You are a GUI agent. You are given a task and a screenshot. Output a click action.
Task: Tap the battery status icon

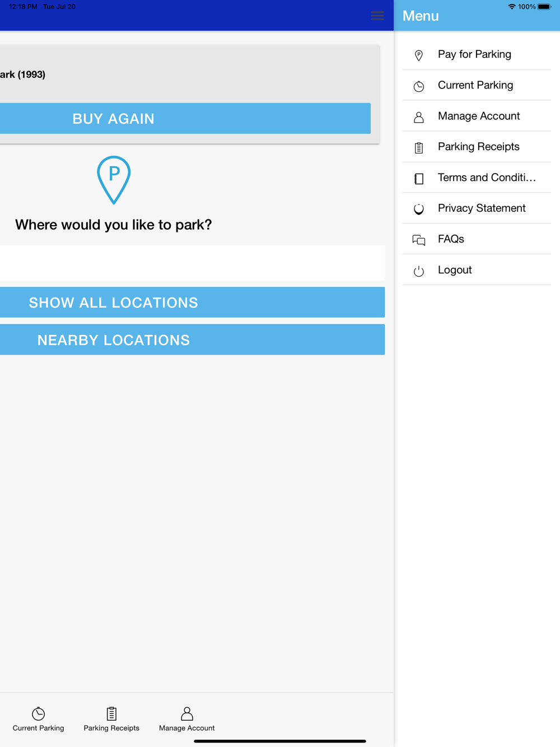point(544,7)
